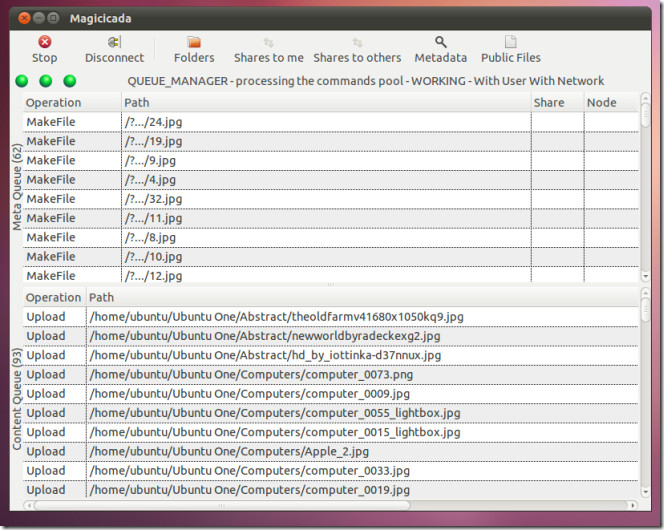Select the MakeFile row for 11.jpg
This screenshot has height=530, width=664.
[330, 218]
